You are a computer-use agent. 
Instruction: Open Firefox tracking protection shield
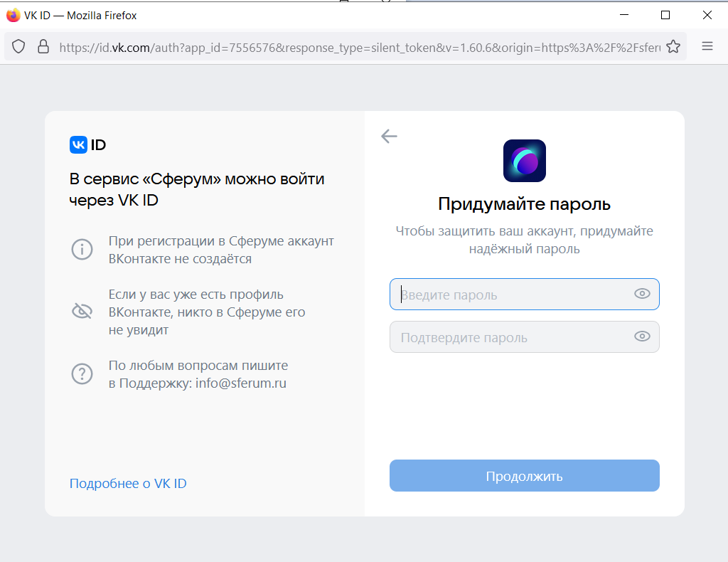point(19,46)
